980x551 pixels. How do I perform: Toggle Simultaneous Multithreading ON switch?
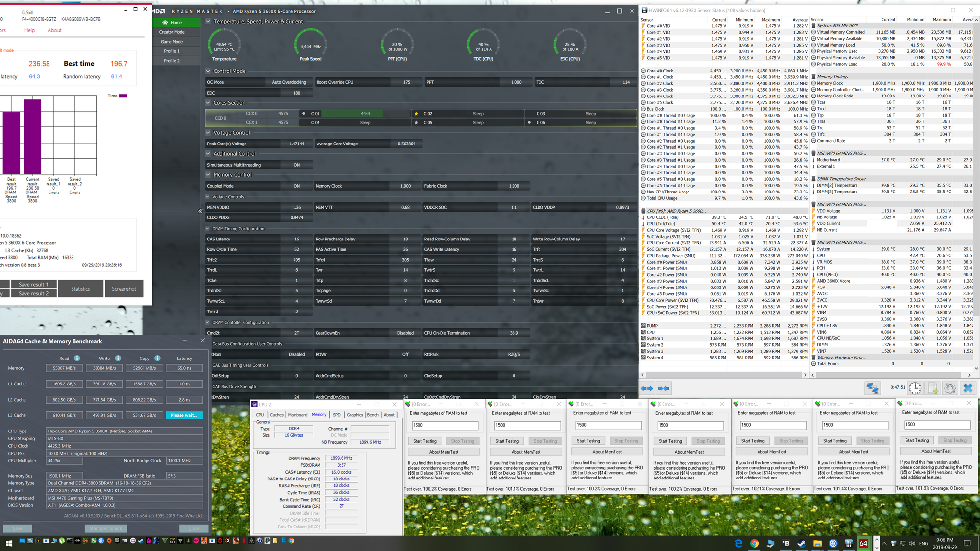(297, 165)
